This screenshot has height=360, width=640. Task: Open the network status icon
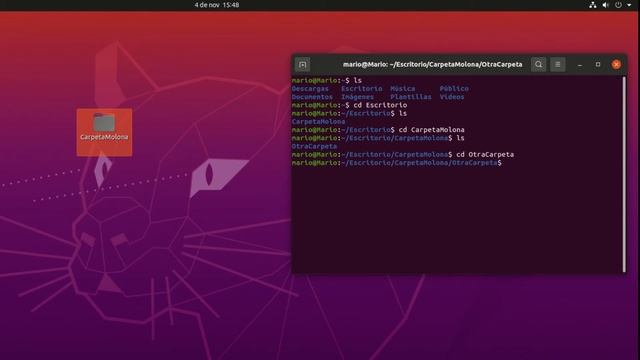coord(593,5)
